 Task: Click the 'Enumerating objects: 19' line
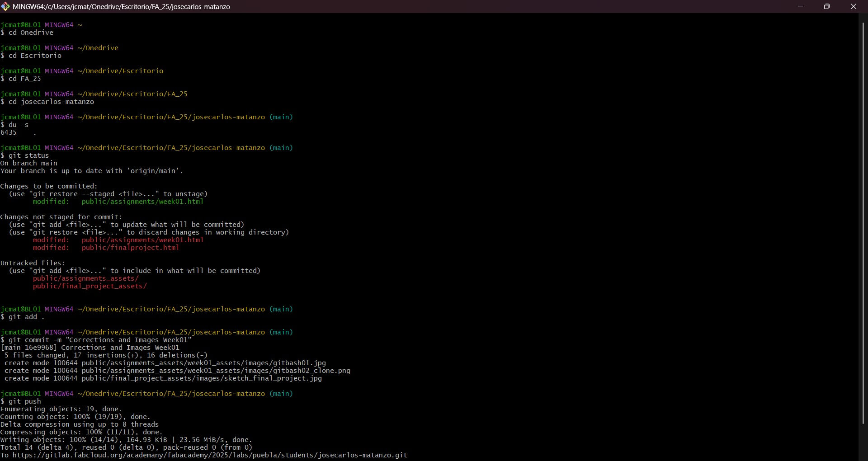(x=61, y=409)
